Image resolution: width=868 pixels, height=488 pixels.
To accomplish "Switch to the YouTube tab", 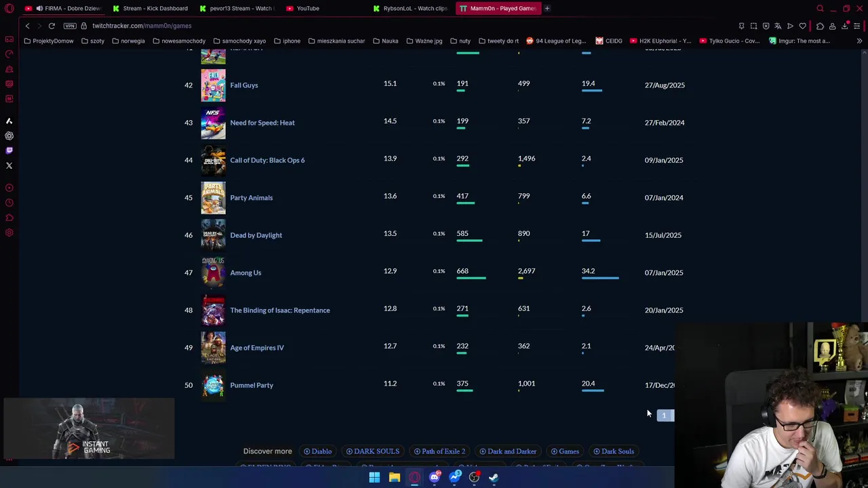I will pos(324,8).
